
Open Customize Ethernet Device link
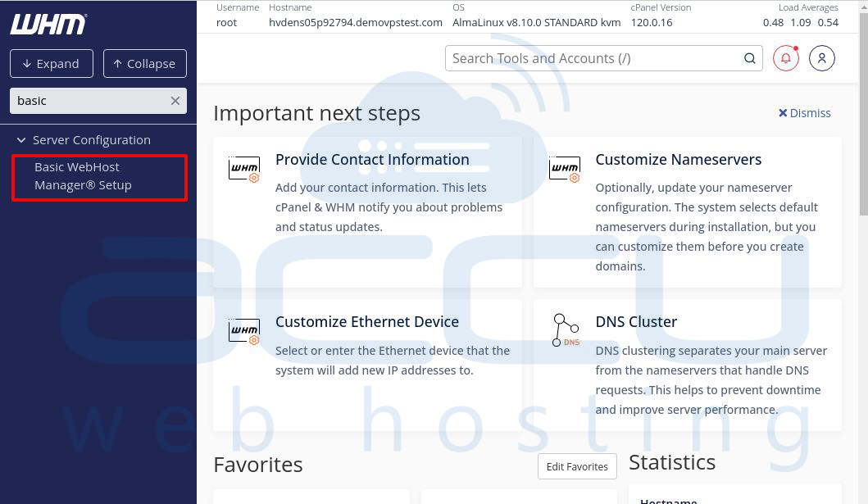tap(367, 321)
